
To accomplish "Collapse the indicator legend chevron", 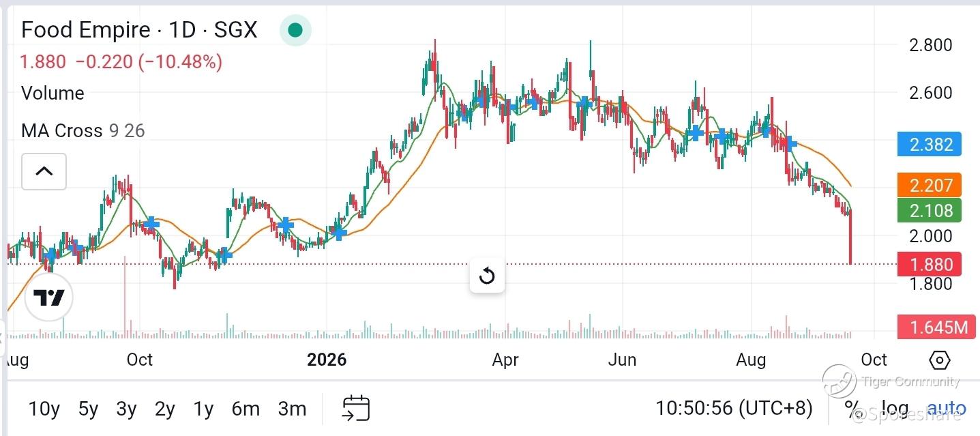I will [x=44, y=171].
